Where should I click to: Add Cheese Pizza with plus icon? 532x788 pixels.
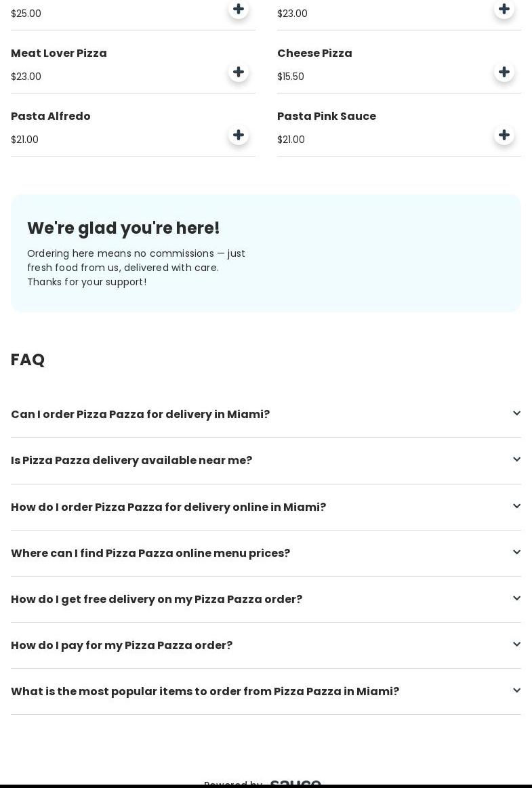coord(504,72)
